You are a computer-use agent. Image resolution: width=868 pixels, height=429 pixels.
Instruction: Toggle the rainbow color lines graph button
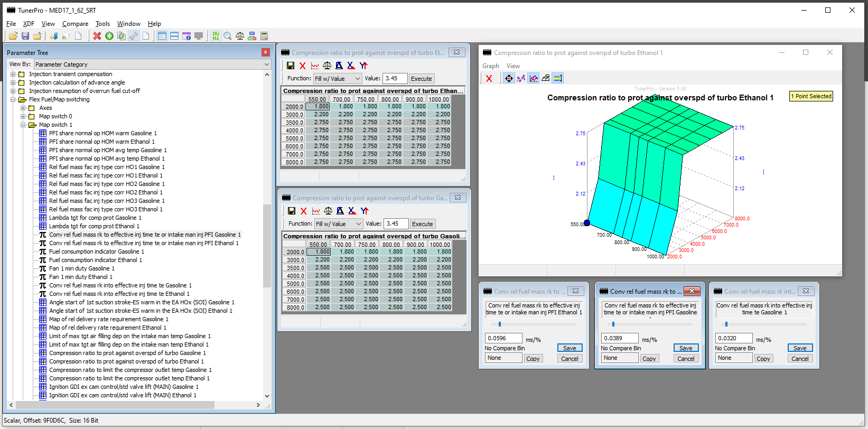pos(558,78)
